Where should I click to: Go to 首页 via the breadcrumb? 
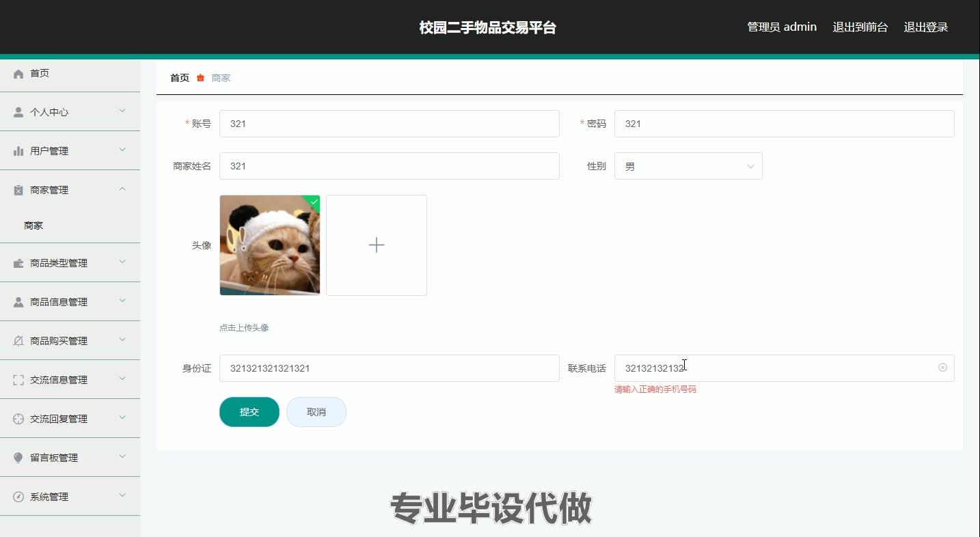[180, 78]
